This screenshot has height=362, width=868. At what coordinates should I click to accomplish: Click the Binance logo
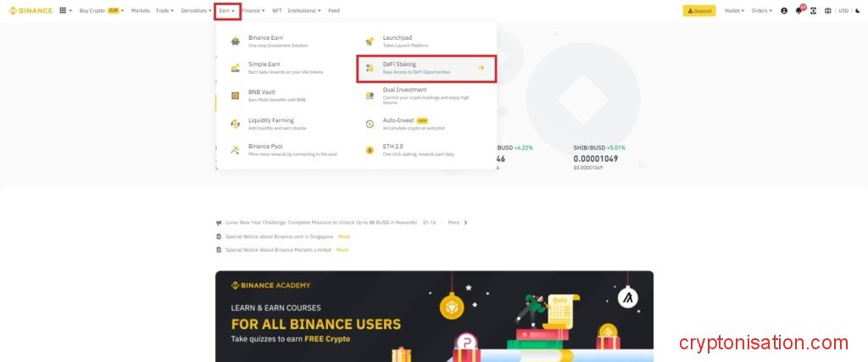point(31,11)
